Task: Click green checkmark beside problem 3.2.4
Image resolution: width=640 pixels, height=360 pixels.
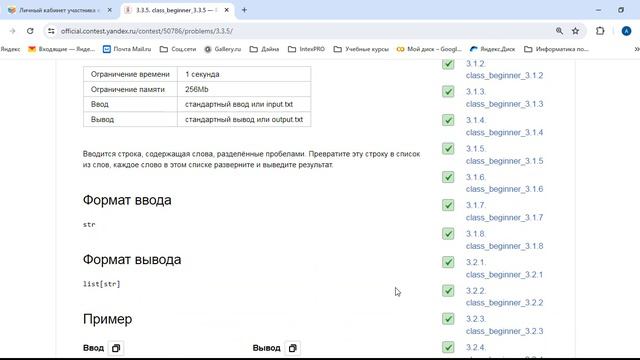Action: 448,347
